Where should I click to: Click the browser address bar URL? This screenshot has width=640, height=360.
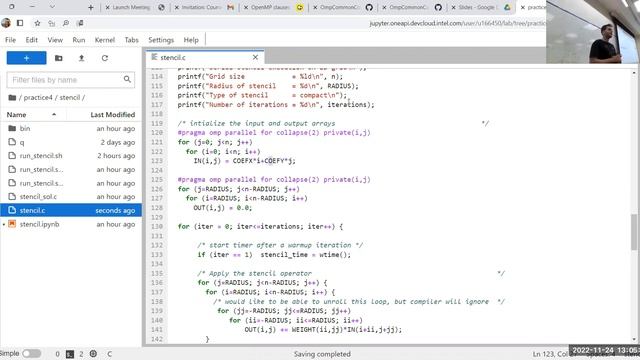coord(457,23)
